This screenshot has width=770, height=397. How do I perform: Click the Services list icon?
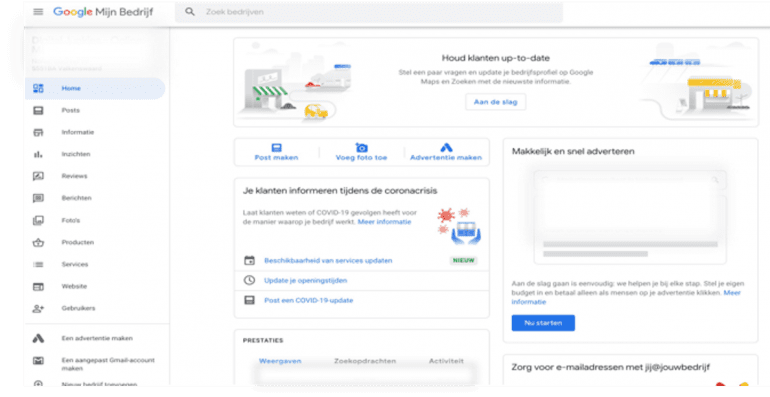pyautogui.click(x=38, y=264)
